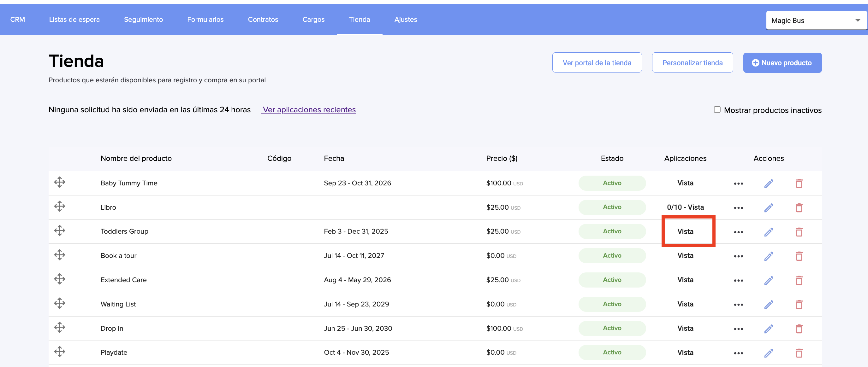Screen dimensions: 868x367
Task: Enable Mostrar productos inactivos checkbox
Action: [717, 110]
